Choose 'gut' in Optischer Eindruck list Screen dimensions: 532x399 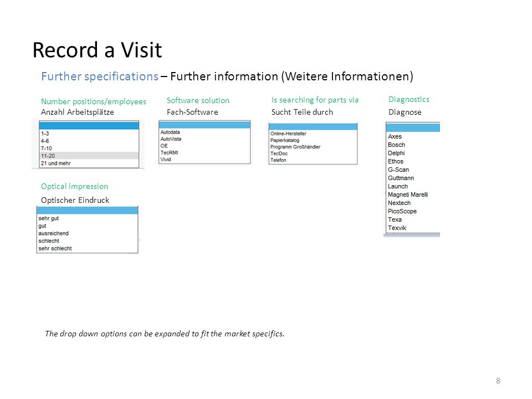tap(87, 226)
